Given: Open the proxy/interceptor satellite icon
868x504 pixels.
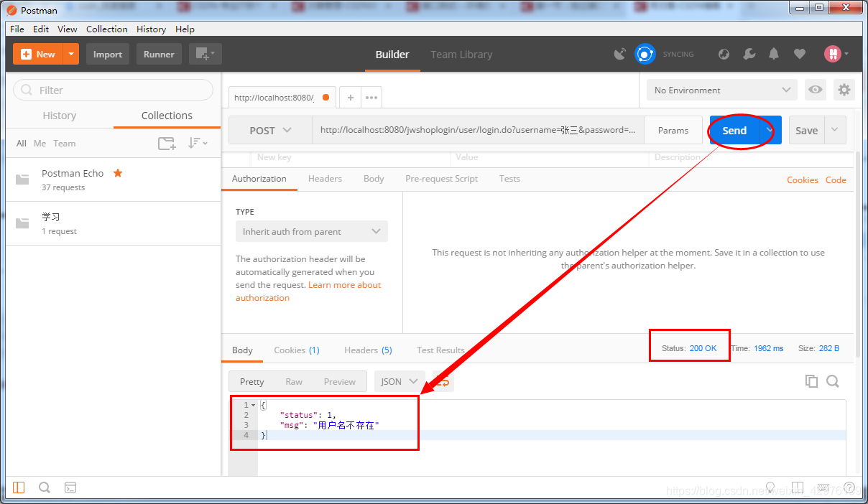Looking at the screenshot, I should click(x=620, y=54).
